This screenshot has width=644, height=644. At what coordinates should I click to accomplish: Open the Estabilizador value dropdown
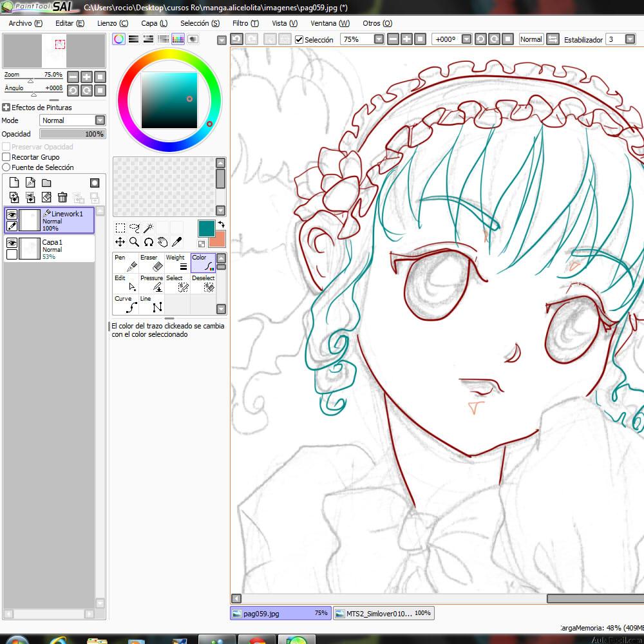coord(630,39)
